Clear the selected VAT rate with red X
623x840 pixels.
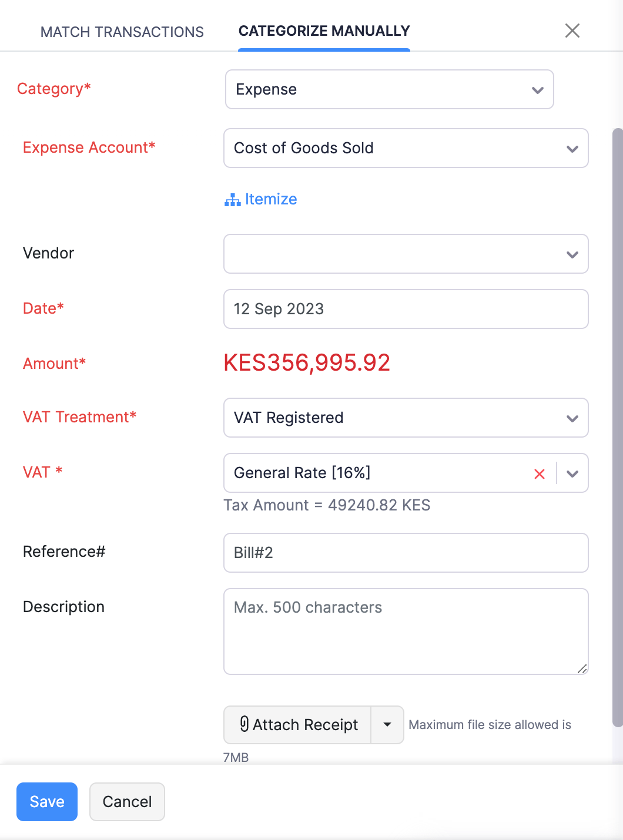539,473
